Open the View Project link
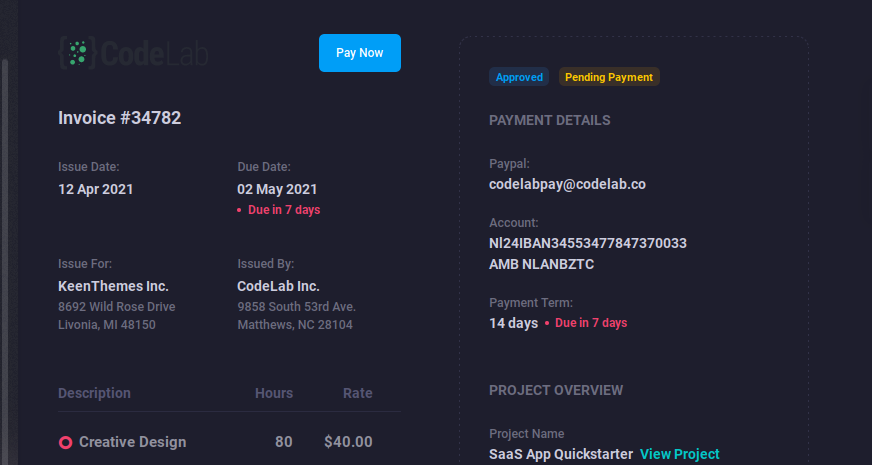The width and height of the screenshot is (872, 465). [x=679, y=454]
